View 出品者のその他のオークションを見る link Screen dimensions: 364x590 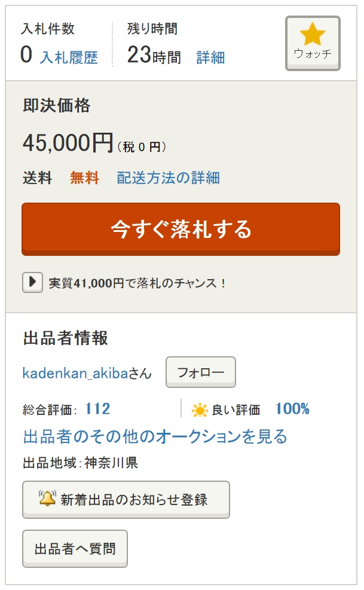155,436
